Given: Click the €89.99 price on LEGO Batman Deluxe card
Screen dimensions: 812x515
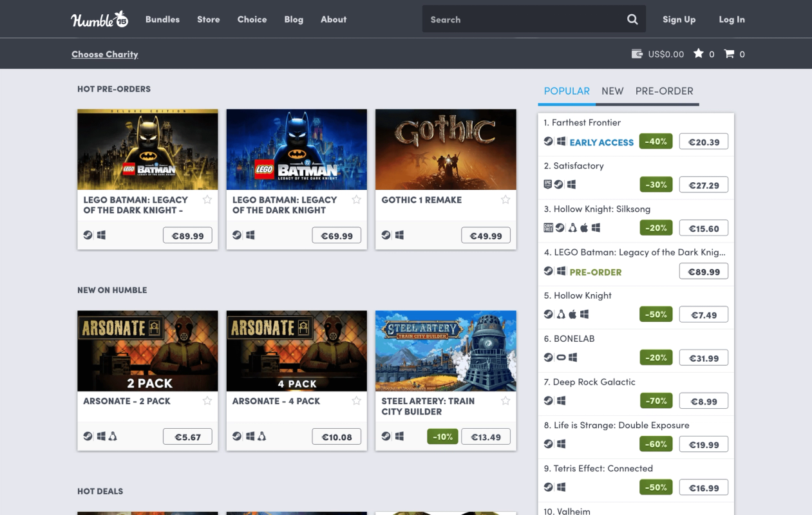Looking at the screenshot, I should tap(188, 236).
